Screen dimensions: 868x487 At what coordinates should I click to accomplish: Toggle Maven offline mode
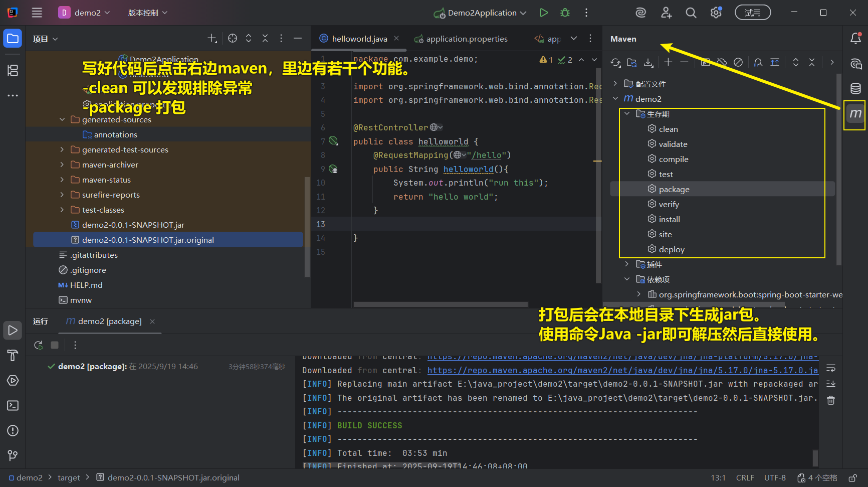(x=722, y=63)
